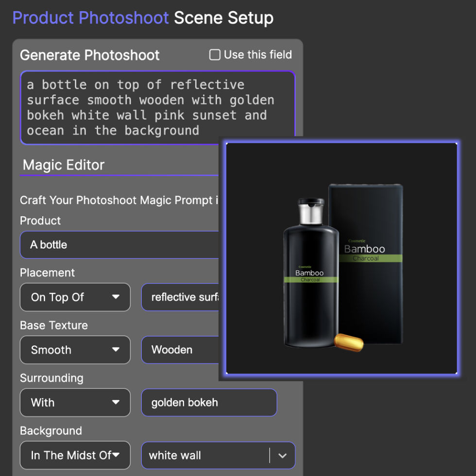This screenshot has height=476, width=476.
Task: Edit the "golden bokeh" surrounding text
Action: (209, 403)
